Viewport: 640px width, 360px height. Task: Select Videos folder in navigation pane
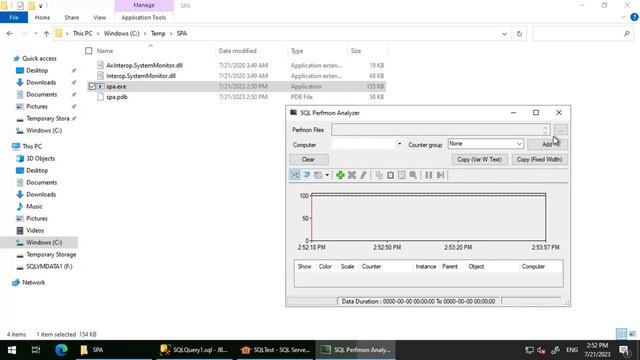point(35,231)
